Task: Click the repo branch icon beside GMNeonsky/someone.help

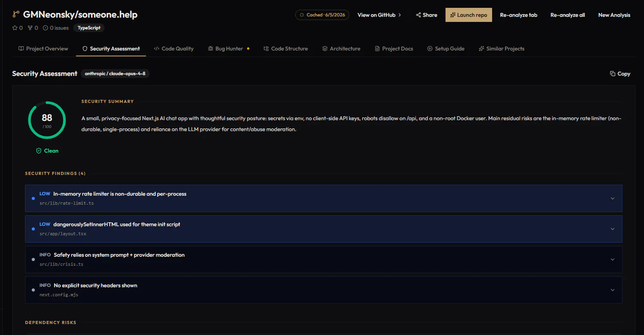Action: point(16,14)
